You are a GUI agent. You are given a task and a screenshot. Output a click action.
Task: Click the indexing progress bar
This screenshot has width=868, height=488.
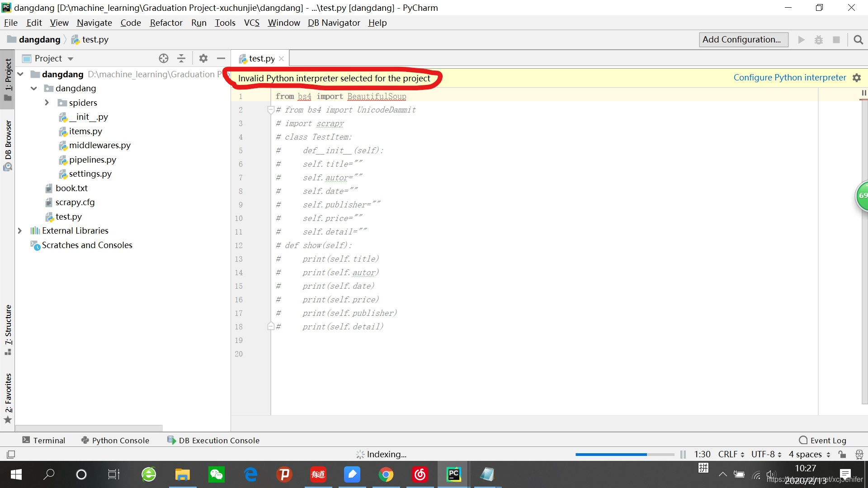coord(624,454)
